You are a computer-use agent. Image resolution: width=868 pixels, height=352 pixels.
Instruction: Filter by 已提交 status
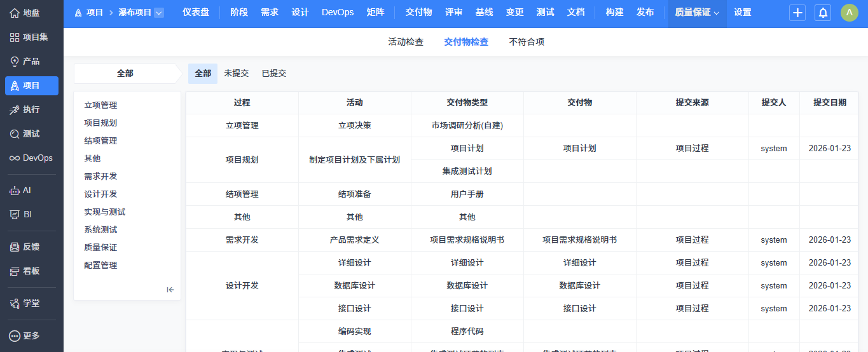click(x=274, y=73)
